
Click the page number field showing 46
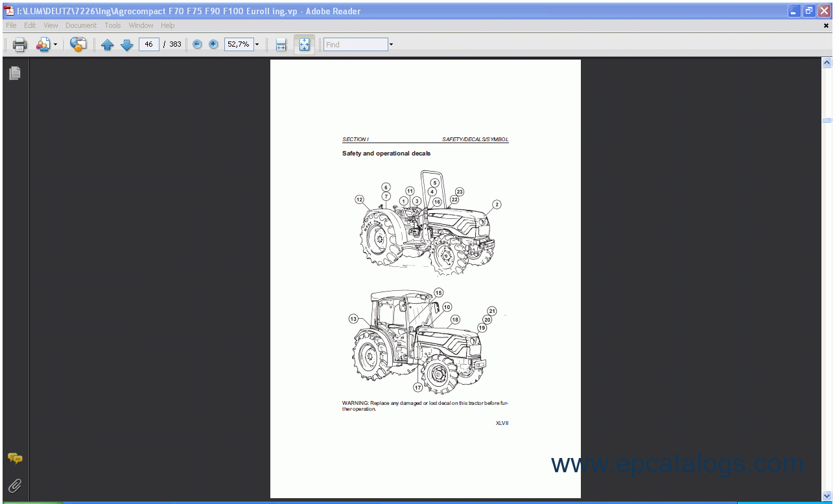(149, 44)
